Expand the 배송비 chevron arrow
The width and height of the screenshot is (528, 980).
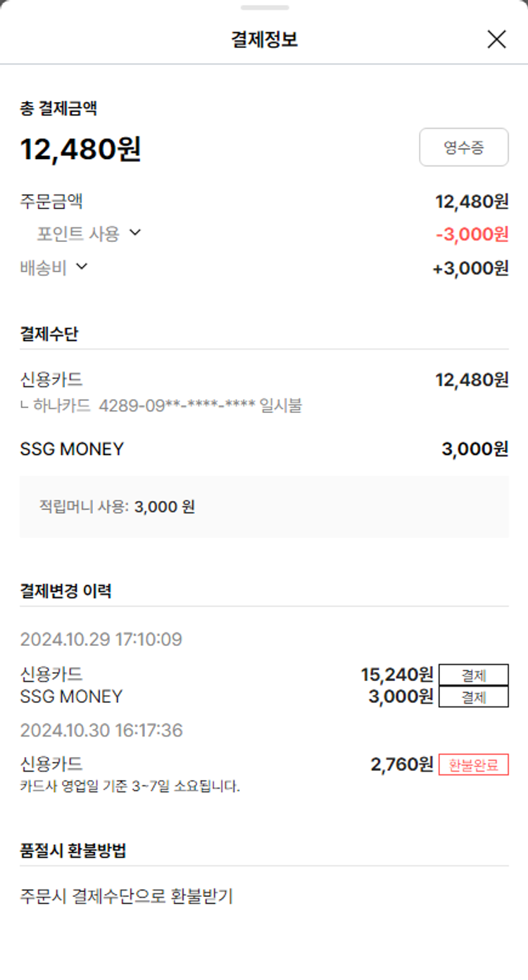(82, 267)
